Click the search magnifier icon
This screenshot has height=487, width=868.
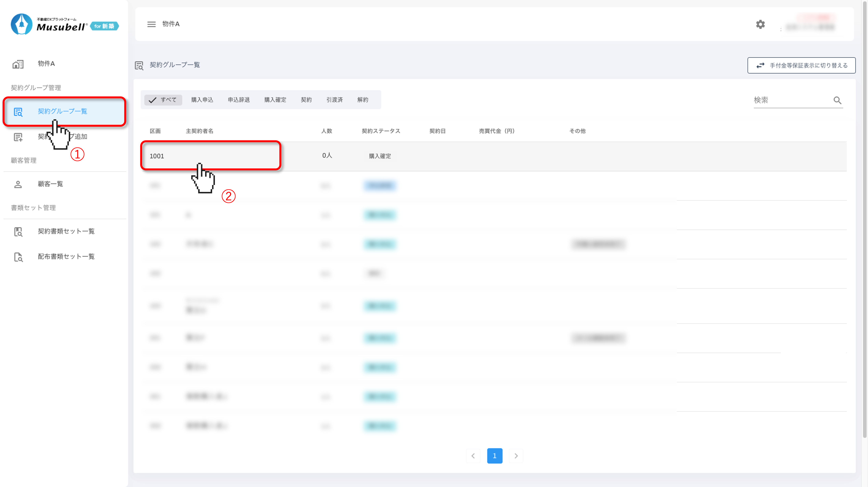[x=837, y=100]
